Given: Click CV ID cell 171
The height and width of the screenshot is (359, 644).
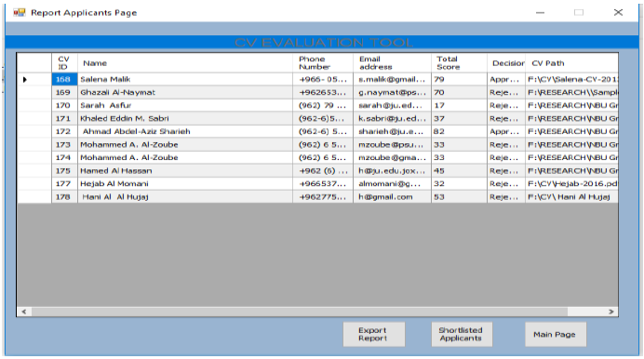Looking at the screenshot, I should pyautogui.click(x=64, y=118).
